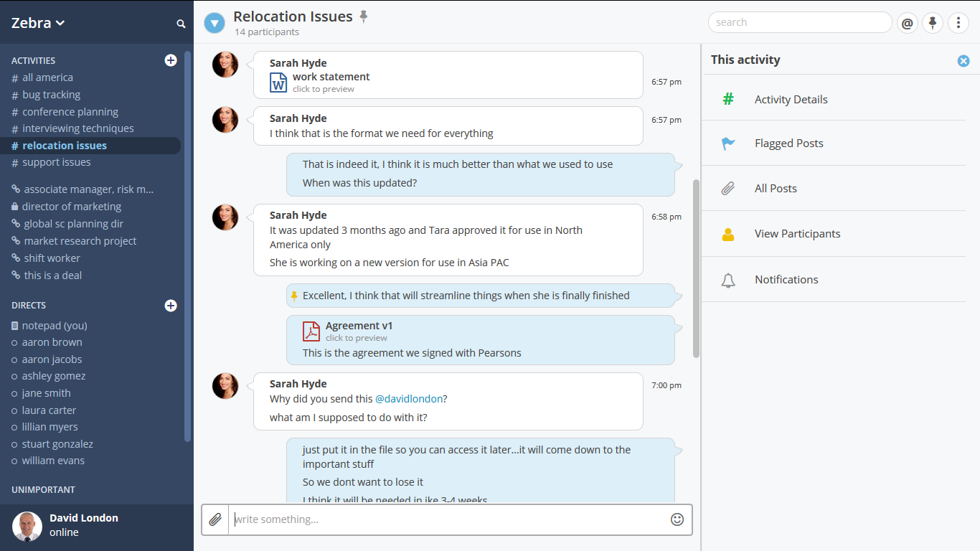This screenshot has height=551, width=980.
Task: Preview the Agreement v1 PDF icon
Action: [x=311, y=331]
